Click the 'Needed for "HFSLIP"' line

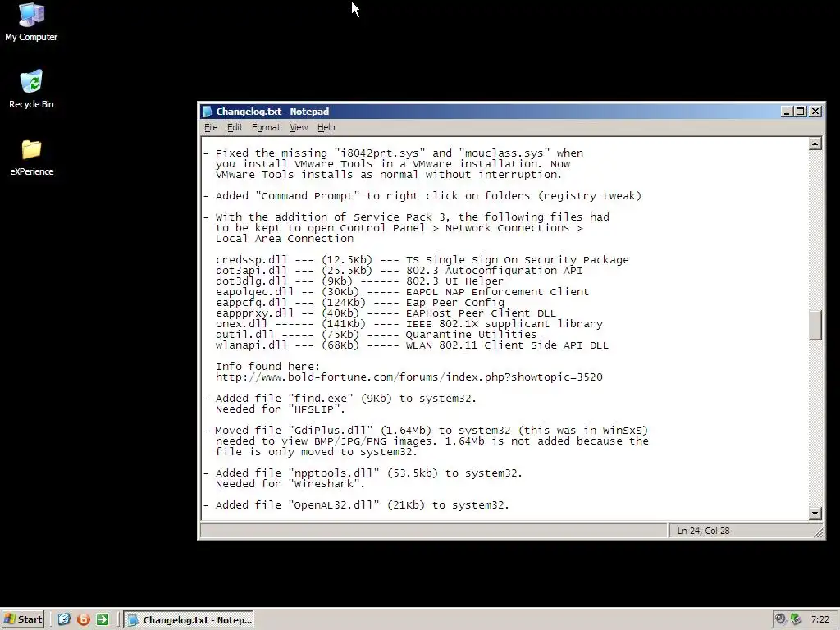(281, 409)
